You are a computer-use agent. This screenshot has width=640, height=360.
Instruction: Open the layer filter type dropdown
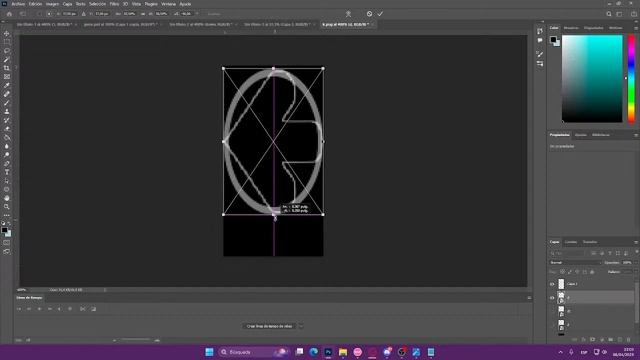568,253
